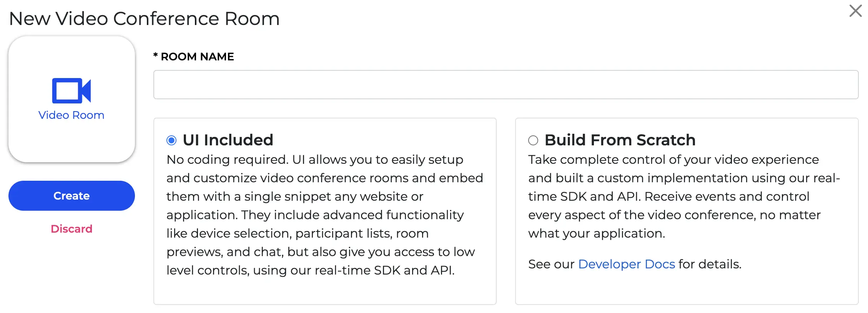The width and height of the screenshot is (868, 313).
Task: Open the Developer Docs link
Action: click(627, 264)
